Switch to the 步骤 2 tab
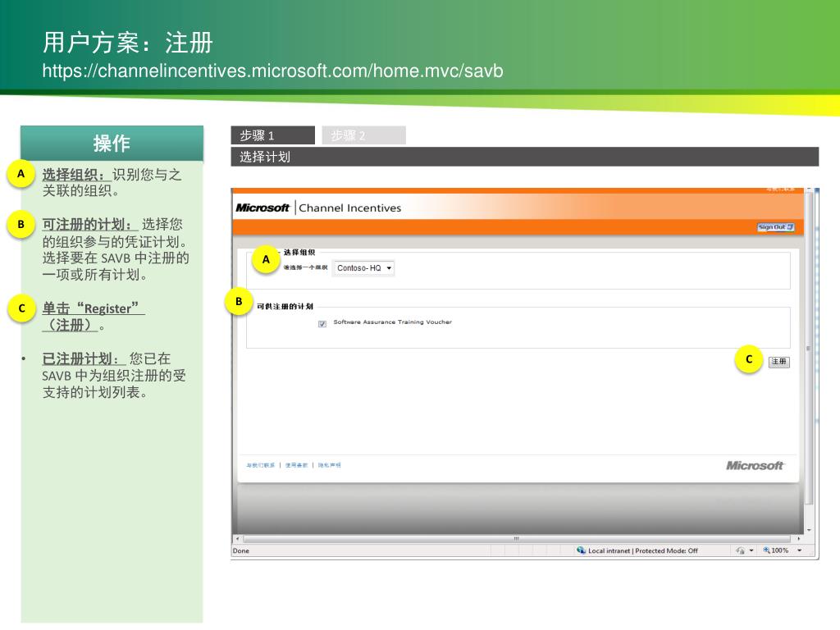 point(363,135)
